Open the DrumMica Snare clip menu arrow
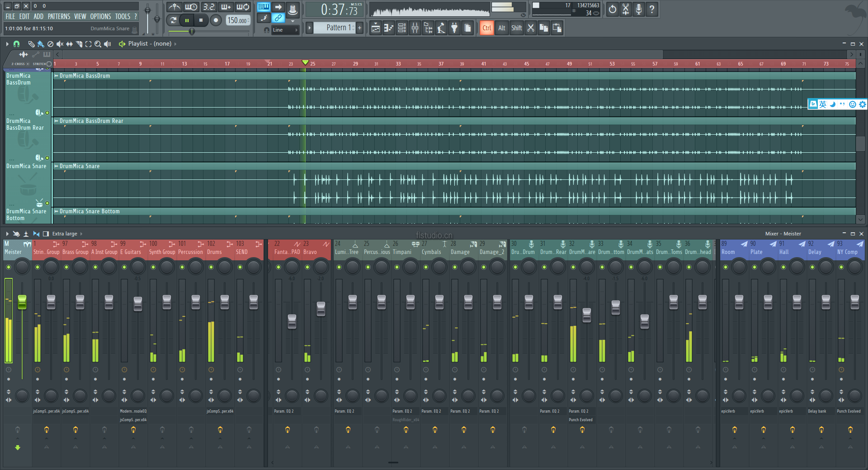Screen dimensions: 868x470 coord(57,166)
